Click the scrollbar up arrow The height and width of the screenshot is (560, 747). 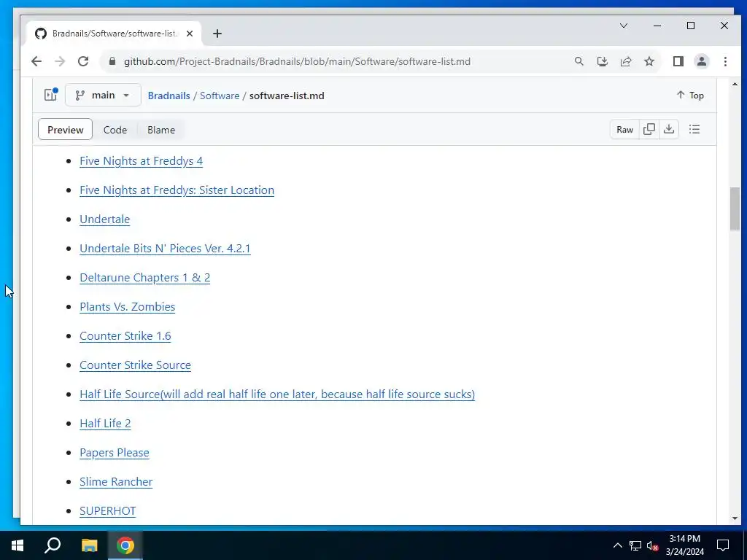tap(735, 85)
